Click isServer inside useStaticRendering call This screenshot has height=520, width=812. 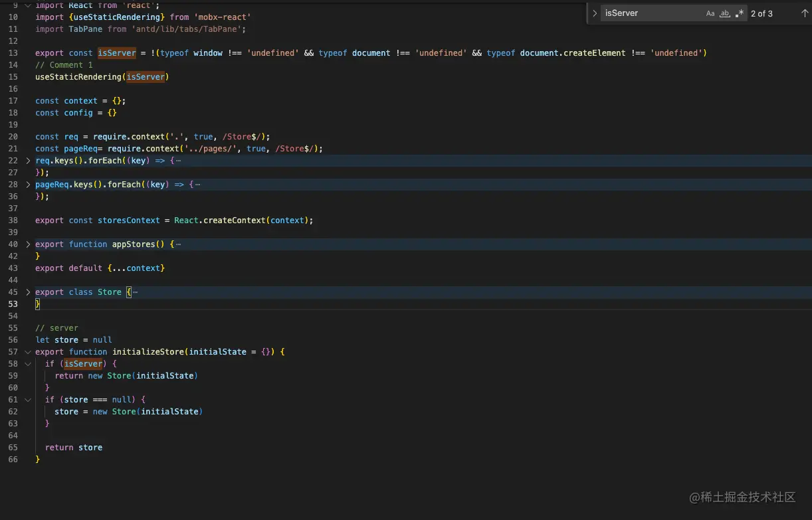146,77
